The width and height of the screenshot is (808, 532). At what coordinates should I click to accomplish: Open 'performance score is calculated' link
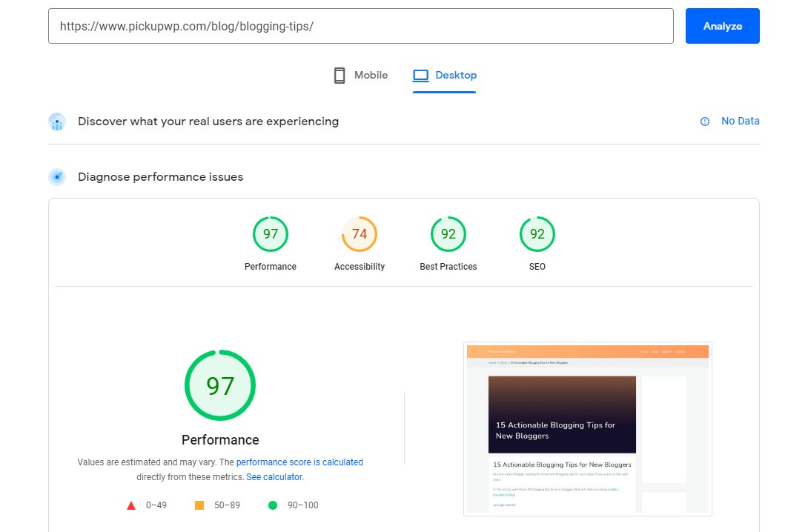299,462
